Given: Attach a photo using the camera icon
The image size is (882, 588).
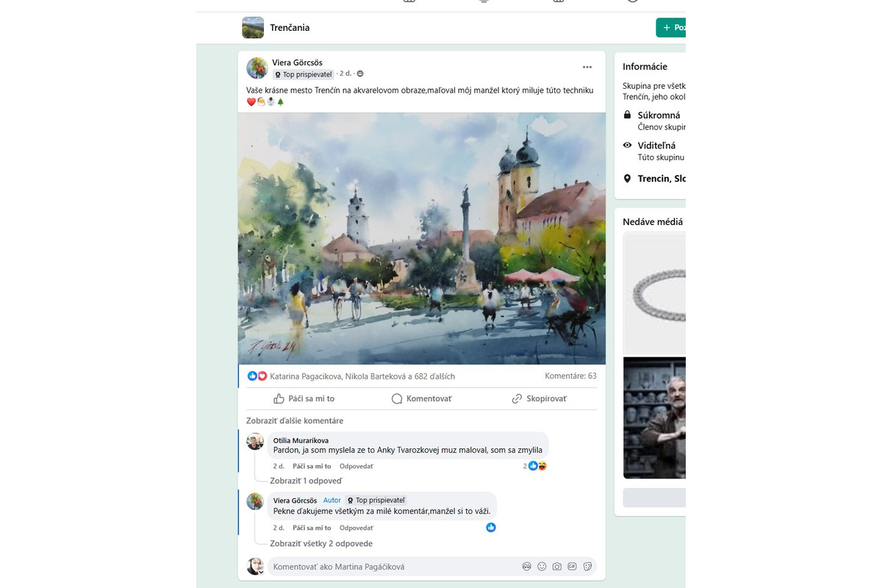Looking at the screenshot, I should (557, 566).
